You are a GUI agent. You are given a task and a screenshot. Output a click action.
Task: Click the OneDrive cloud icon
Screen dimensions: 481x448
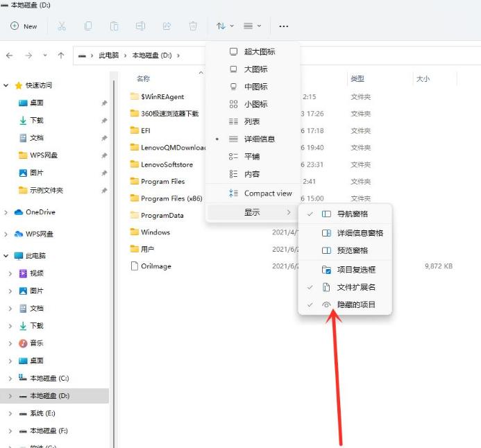19,212
